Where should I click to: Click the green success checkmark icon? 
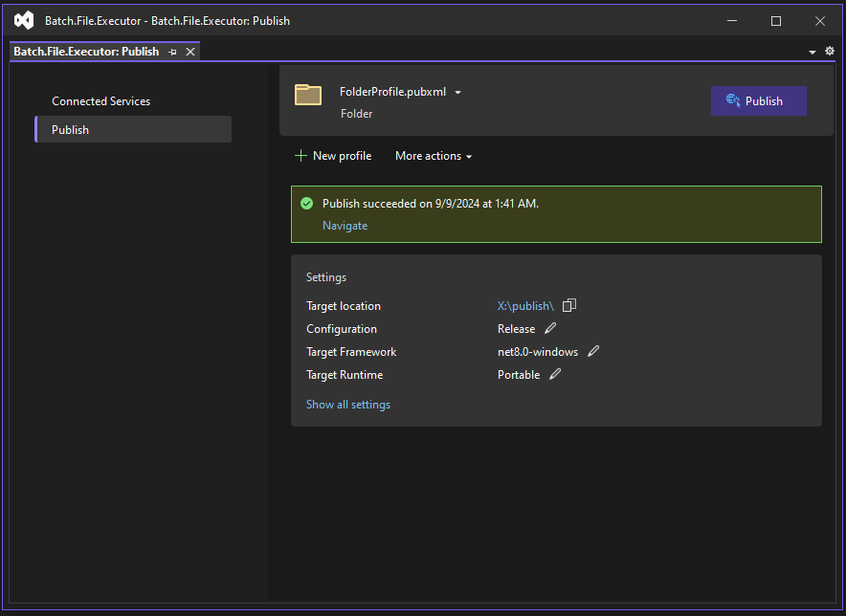click(x=307, y=204)
